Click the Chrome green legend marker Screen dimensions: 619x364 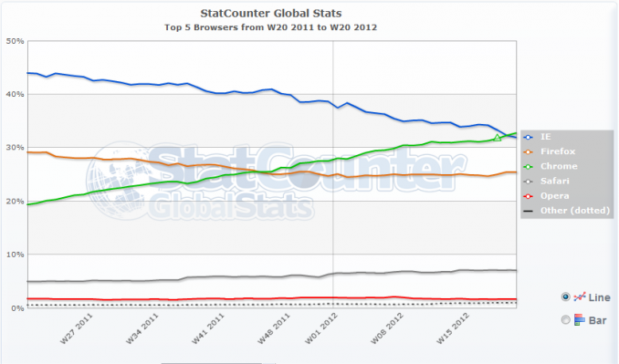(529, 167)
